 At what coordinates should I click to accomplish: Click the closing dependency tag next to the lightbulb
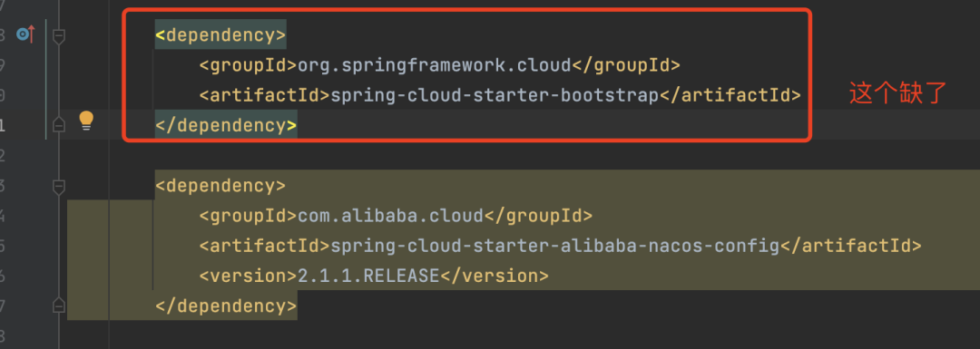pyautogui.click(x=226, y=125)
